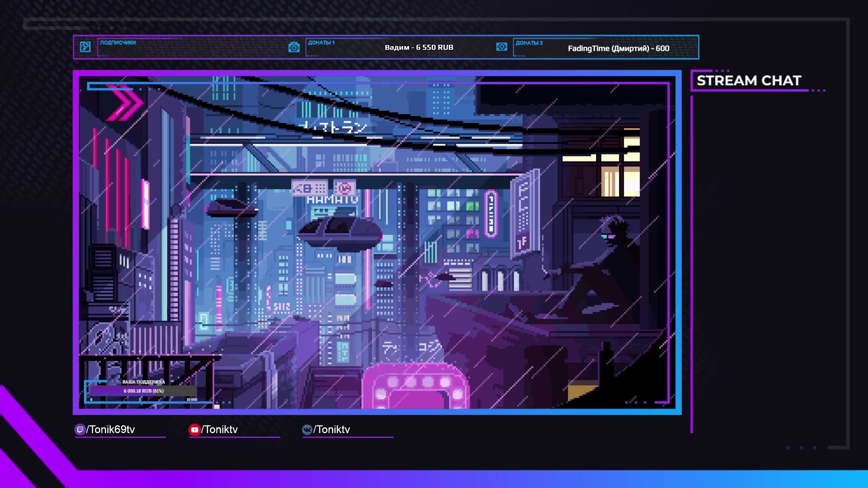Click the donation goal progress bar
868x488 pixels.
pos(143,391)
